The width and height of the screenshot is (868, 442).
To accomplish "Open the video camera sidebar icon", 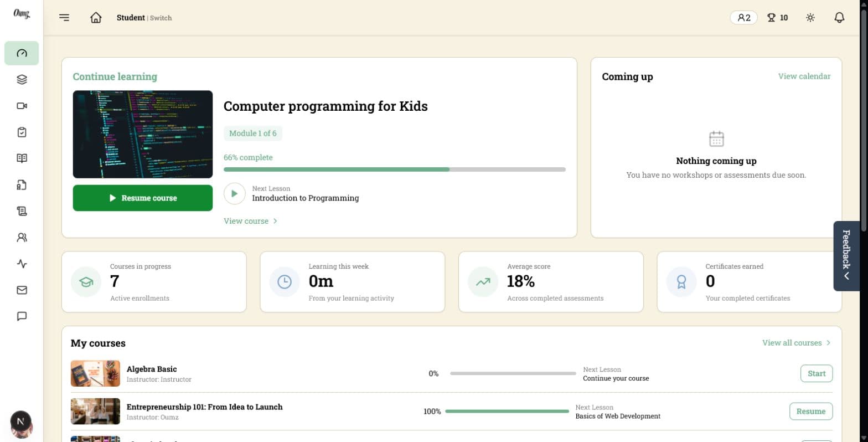I will (22, 106).
